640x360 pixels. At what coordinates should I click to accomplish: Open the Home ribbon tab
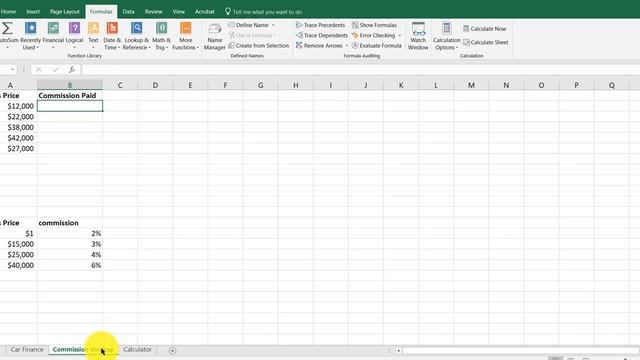9,12
